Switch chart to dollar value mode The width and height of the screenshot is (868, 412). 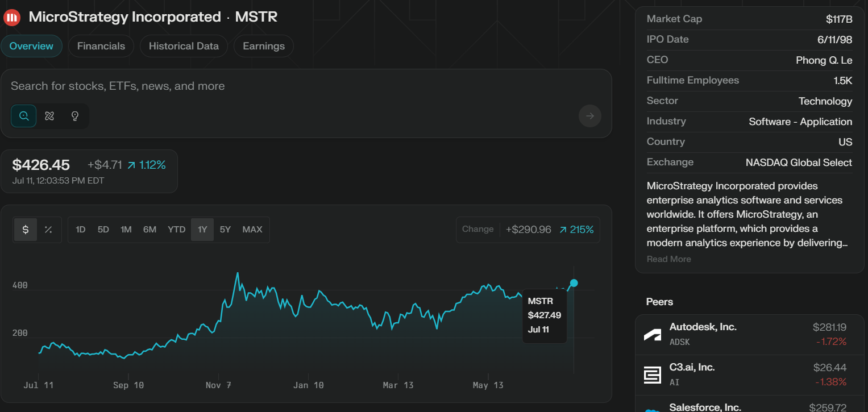click(x=26, y=230)
